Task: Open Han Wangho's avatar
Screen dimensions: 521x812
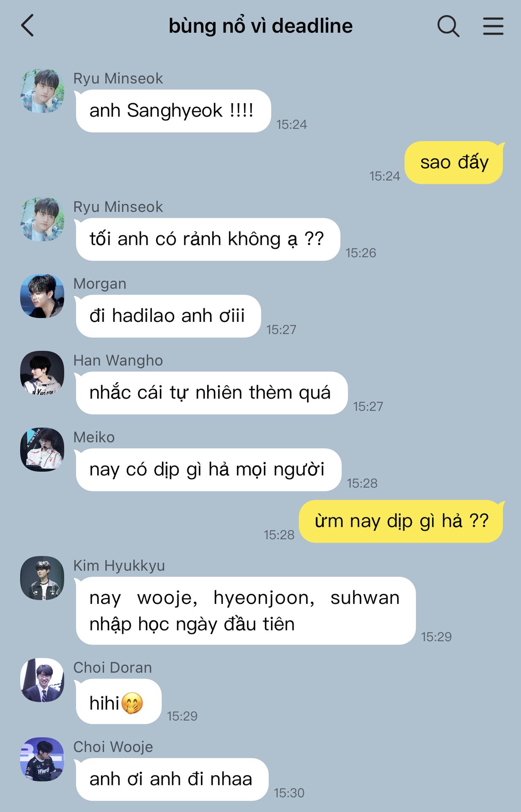Action: pos(42,373)
